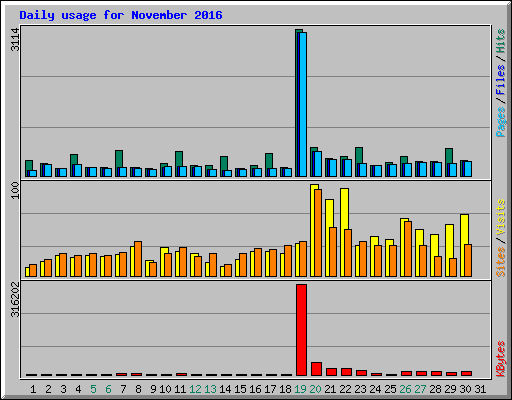Click the 3114 axis value
This screenshot has width=512, height=400.
click(15, 39)
